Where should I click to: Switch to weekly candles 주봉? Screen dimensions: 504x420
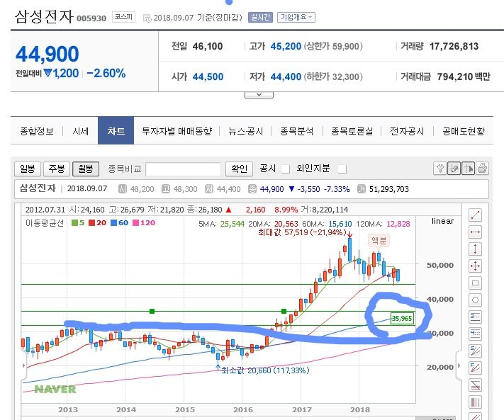pyautogui.click(x=57, y=169)
